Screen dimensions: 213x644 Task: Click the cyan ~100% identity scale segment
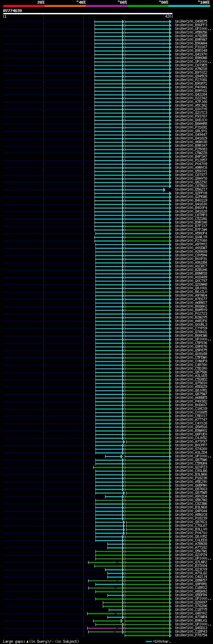coord(189,6)
